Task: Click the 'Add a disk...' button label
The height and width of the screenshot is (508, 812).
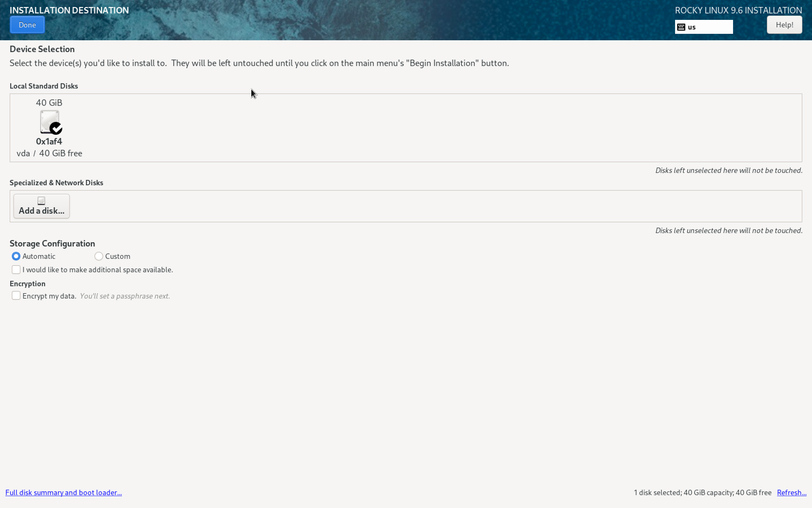Action: click(42, 211)
